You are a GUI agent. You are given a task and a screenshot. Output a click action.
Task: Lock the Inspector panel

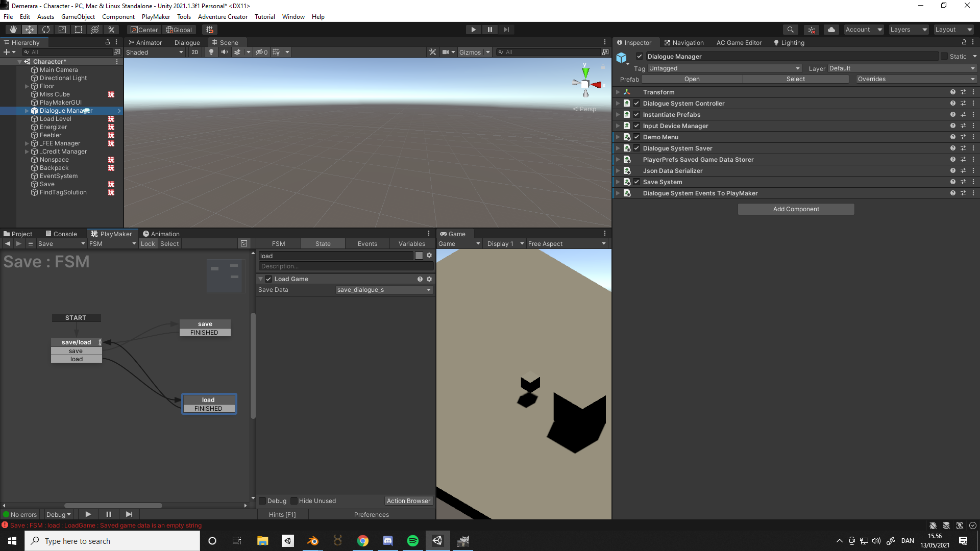pyautogui.click(x=964, y=42)
